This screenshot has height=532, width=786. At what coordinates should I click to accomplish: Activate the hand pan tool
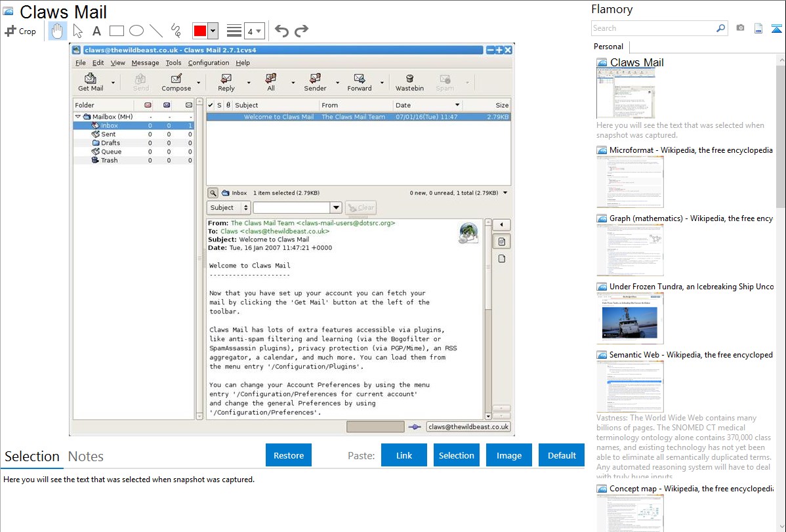pos(57,31)
